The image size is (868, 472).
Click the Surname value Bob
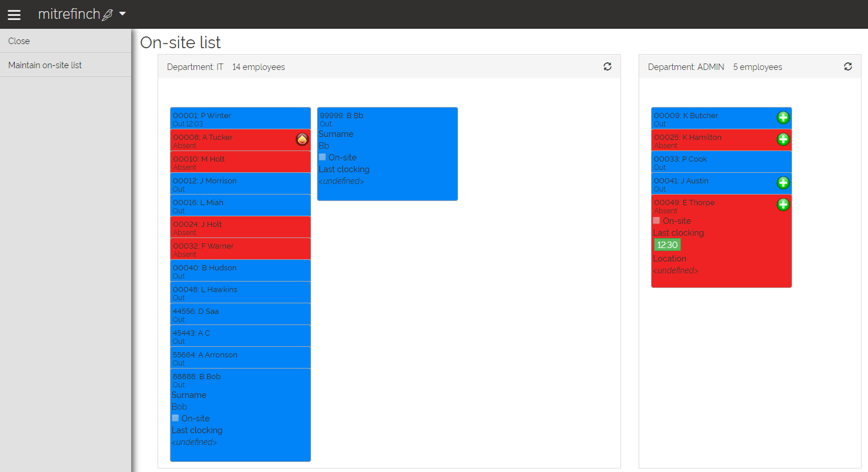[179, 407]
